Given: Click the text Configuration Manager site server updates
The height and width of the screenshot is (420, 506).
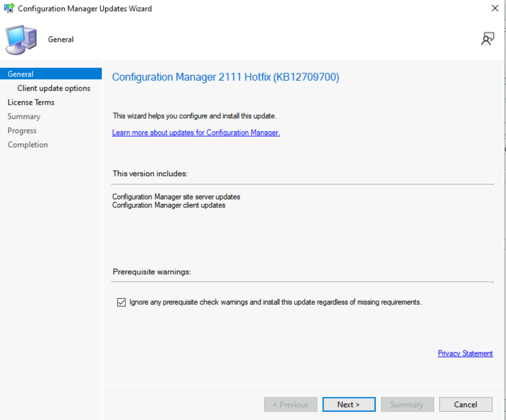Looking at the screenshot, I should [x=176, y=197].
